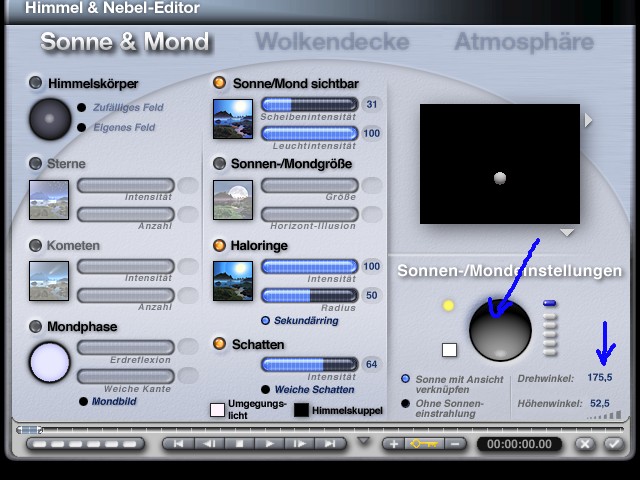This screenshot has width=640, height=480.
Task: Enable the Sterne option
Action: pyautogui.click(x=36, y=164)
